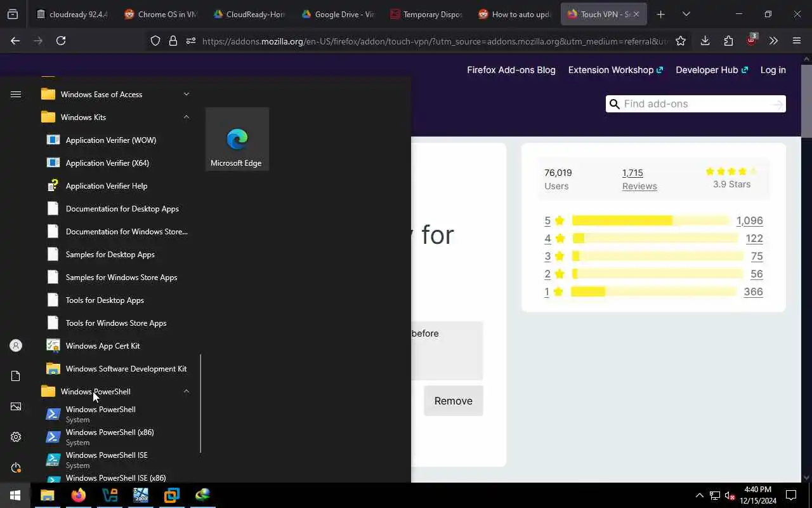Image resolution: width=812 pixels, height=508 pixels.
Task: Open Firefox from the taskbar
Action: 79,495
